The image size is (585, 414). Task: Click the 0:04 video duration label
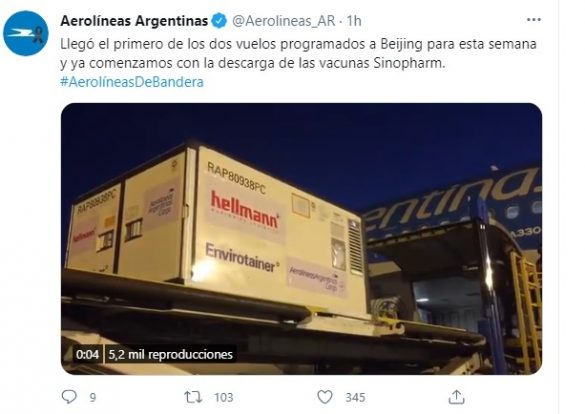point(87,354)
